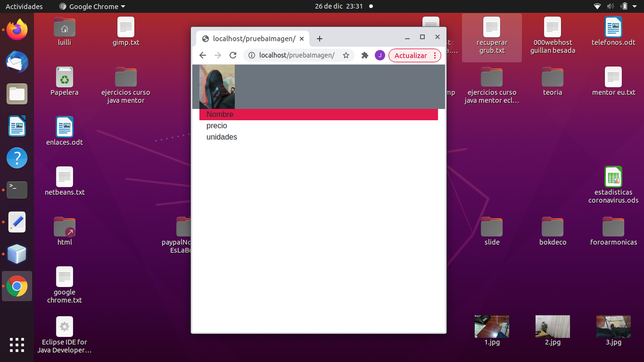Select telefonos.odt on desktop
Image resolution: width=644 pixels, height=362 pixels.
pos(613,31)
